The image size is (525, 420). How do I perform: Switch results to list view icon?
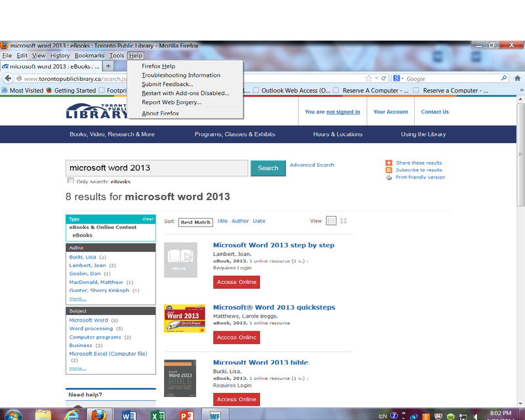click(331, 221)
